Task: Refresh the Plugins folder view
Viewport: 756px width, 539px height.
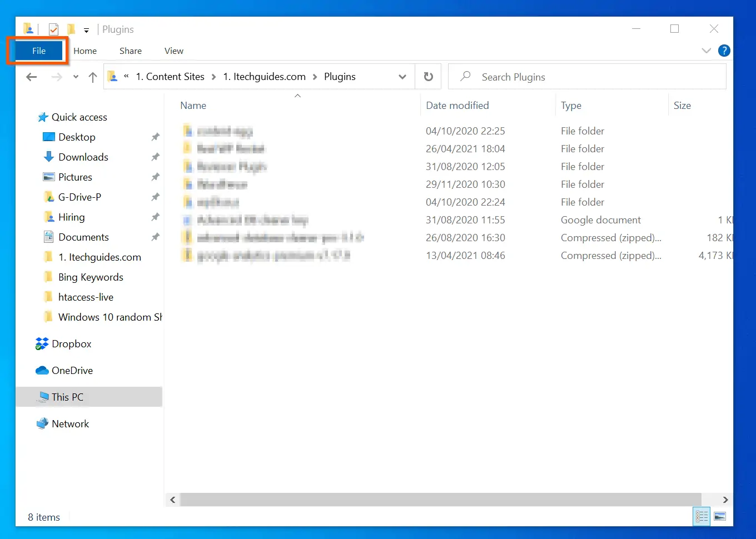Action: pos(428,77)
